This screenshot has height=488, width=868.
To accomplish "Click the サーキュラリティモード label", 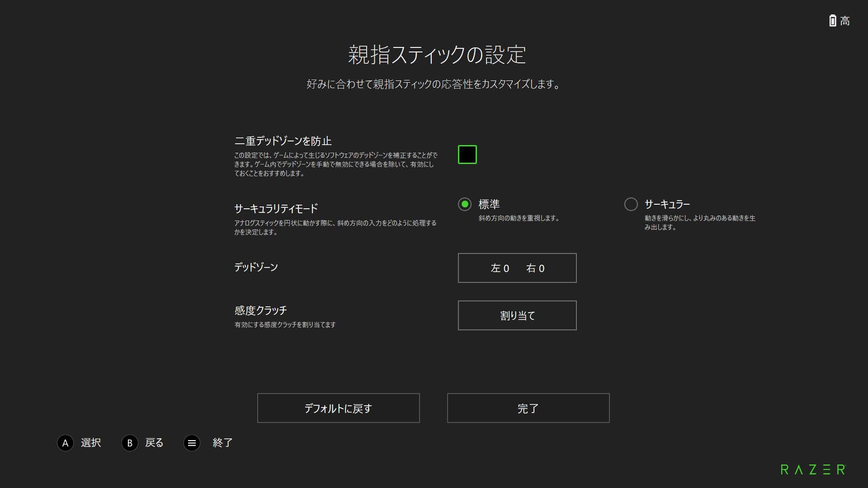I will (x=276, y=209).
